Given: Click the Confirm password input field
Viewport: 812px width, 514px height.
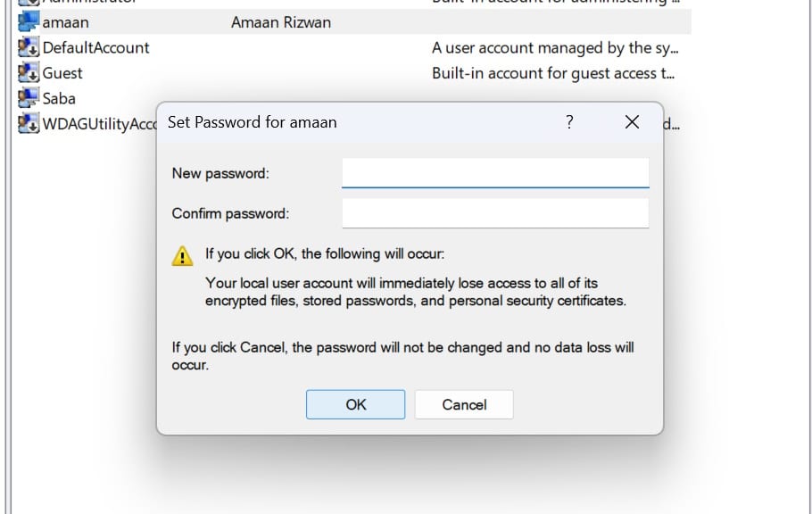Looking at the screenshot, I should (494, 212).
